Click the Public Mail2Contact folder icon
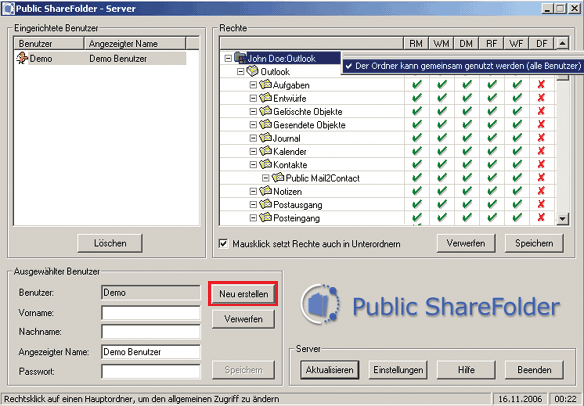Screen dimensions: 584x406 click(x=278, y=178)
